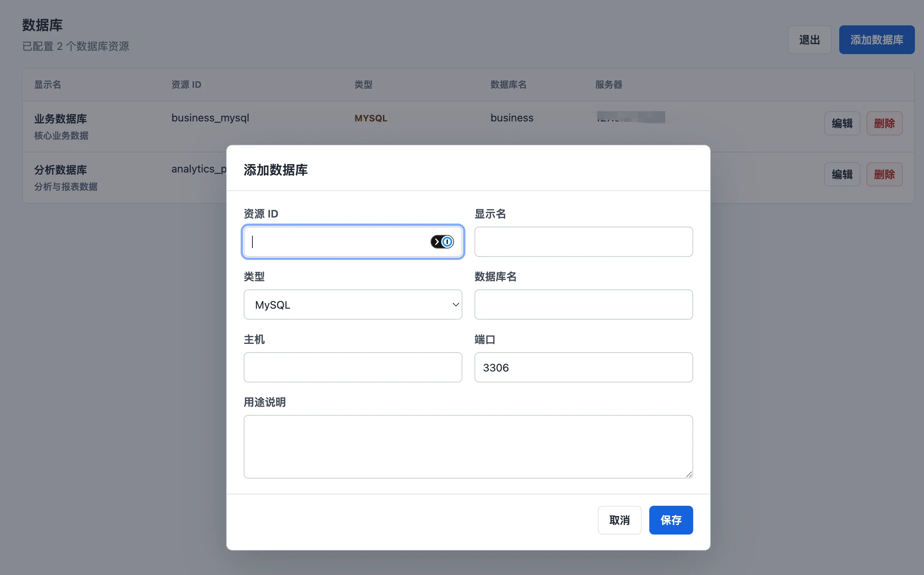Click the analytics_p resource ID cell of 分析数据库
Image resolution: width=924 pixels, height=575 pixels.
pyautogui.click(x=199, y=169)
